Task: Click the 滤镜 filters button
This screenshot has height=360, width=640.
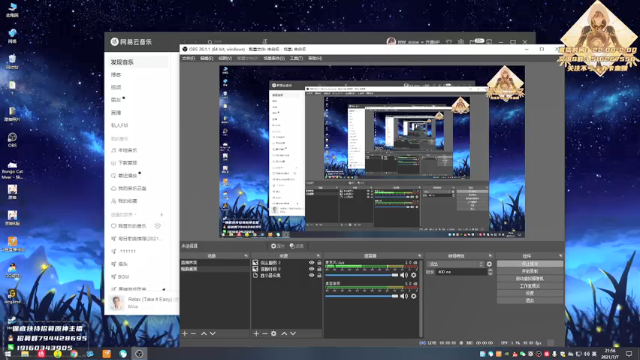Action: tap(297, 246)
